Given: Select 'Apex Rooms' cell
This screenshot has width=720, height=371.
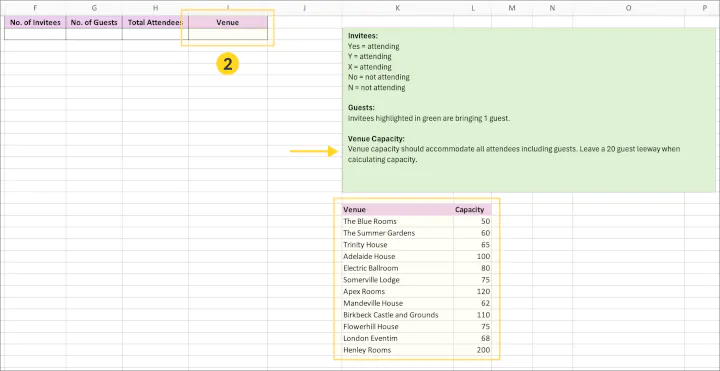Looking at the screenshot, I should pyautogui.click(x=397, y=292).
